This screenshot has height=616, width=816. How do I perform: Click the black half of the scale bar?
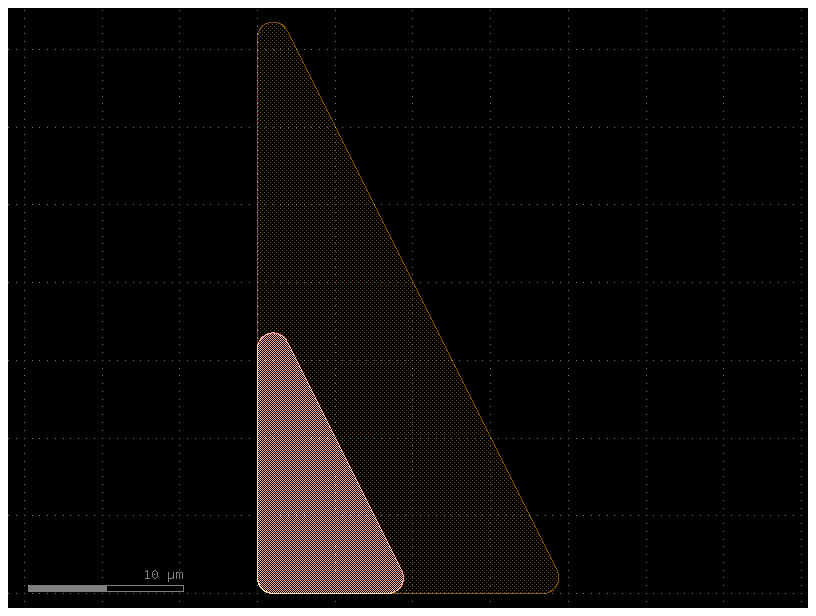145,588
